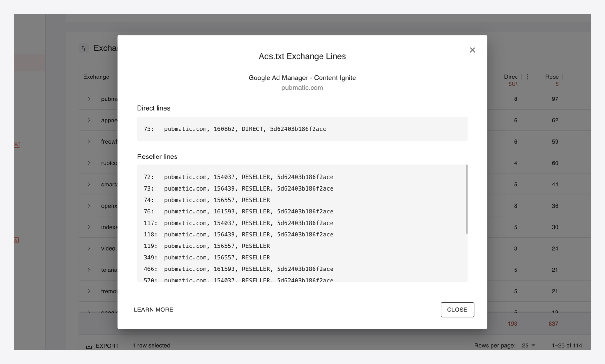Select reseller line 74 with ID 156557

click(207, 200)
